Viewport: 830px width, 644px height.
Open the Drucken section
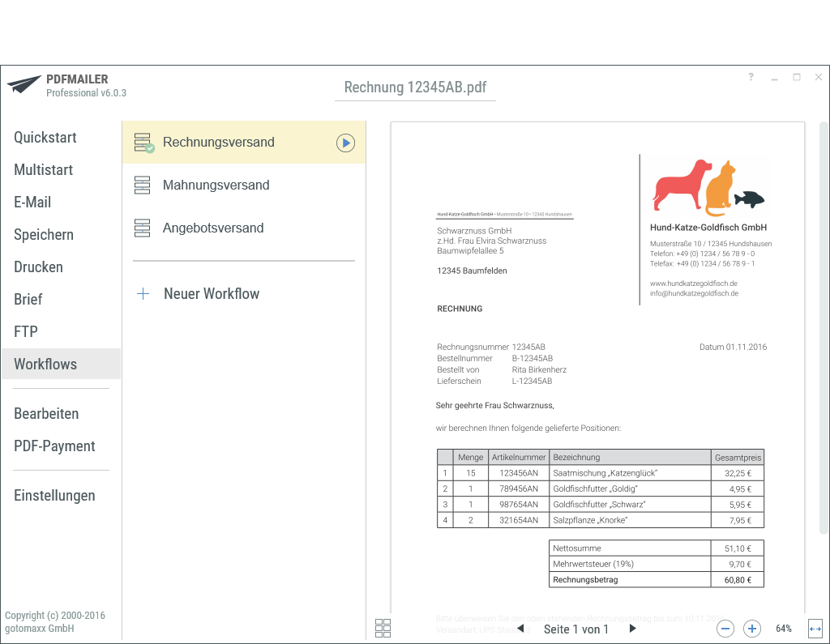38,267
